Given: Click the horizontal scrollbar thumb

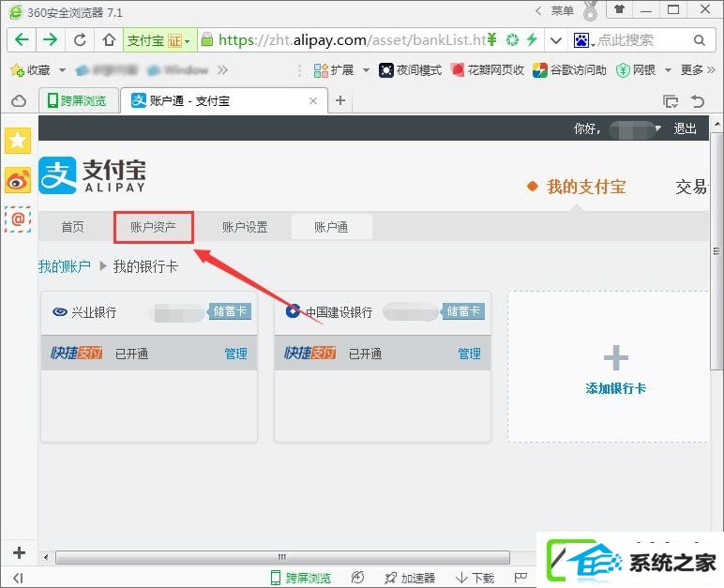Looking at the screenshot, I should point(282,557).
